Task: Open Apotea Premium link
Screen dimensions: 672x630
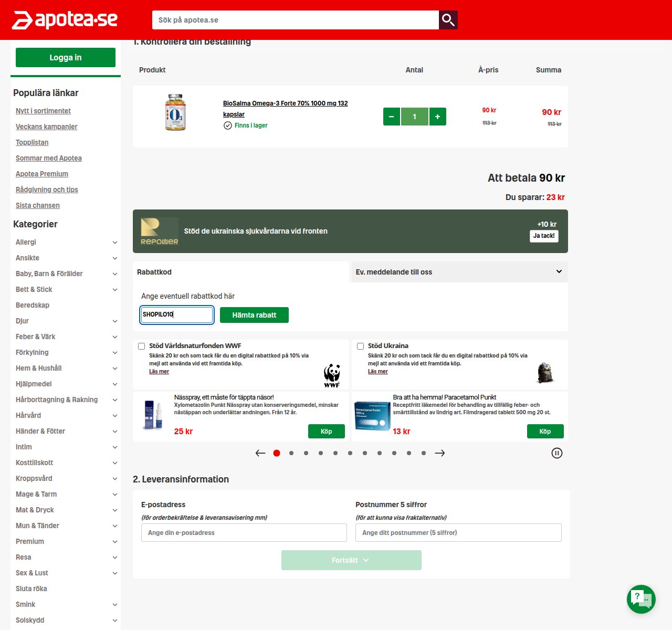Action: (x=42, y=174)
